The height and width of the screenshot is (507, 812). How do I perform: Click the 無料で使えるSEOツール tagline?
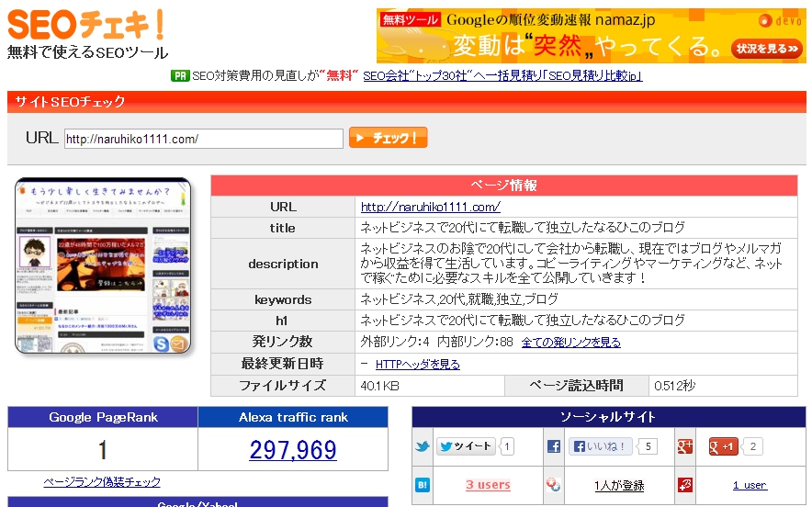pyautogui.click(x=87, y=52)
